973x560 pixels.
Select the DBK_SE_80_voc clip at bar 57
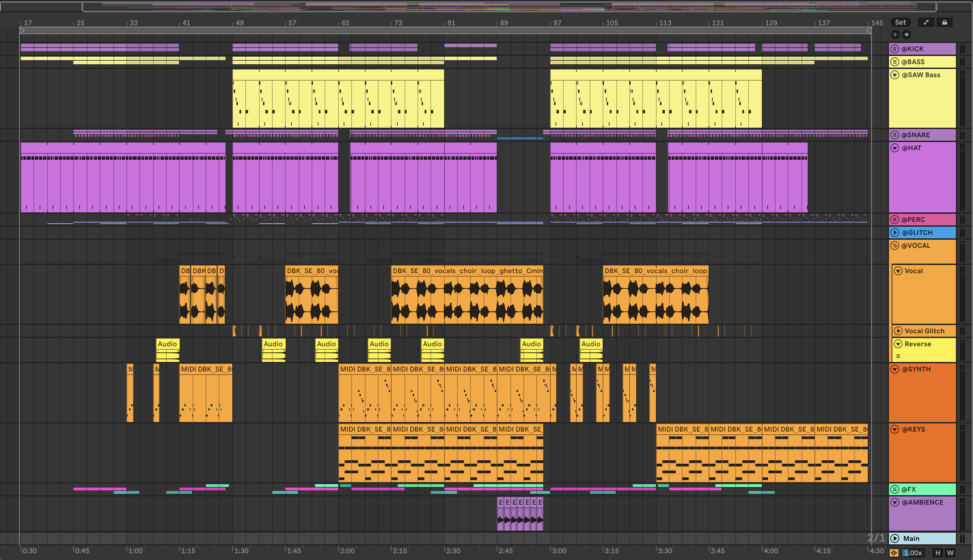click(312, 294)
